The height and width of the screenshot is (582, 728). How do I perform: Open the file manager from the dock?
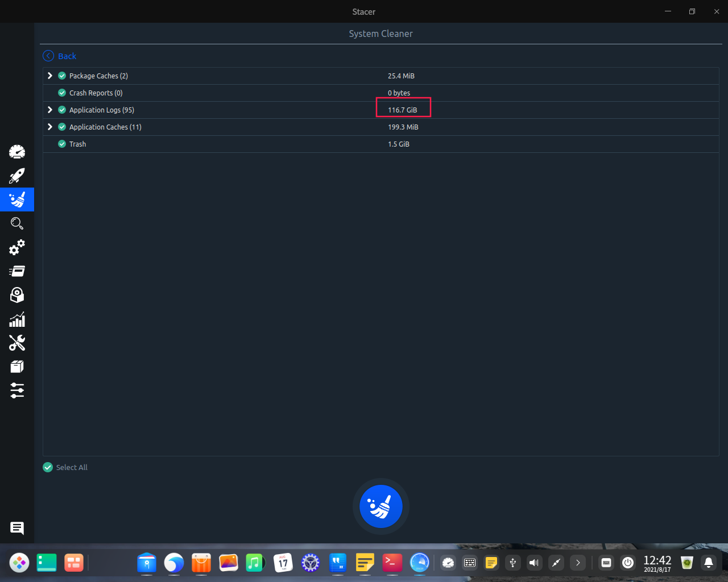pos(147,563)
